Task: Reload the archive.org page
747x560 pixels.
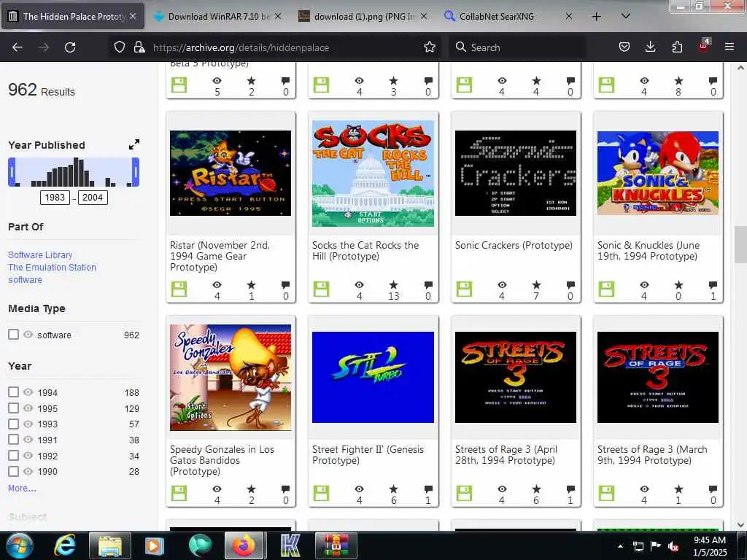Action: (70, 47)
